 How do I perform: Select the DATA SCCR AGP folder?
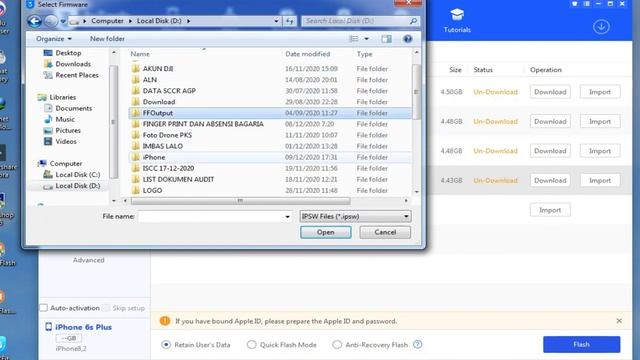[270, 91]
